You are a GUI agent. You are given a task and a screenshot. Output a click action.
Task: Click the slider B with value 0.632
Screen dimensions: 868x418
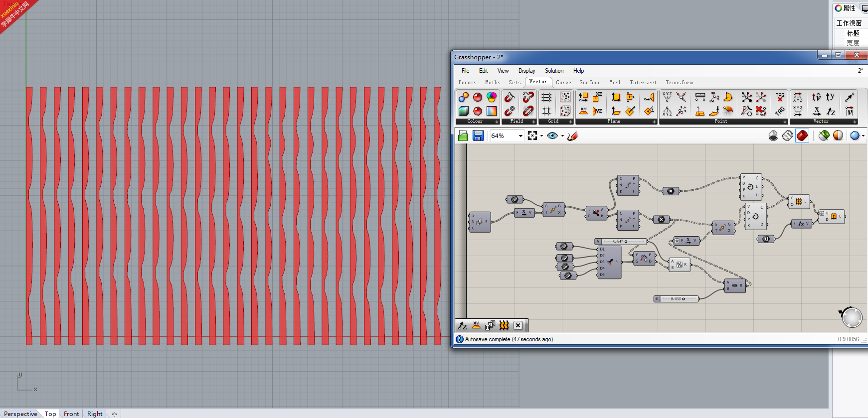tap(676, 298)
